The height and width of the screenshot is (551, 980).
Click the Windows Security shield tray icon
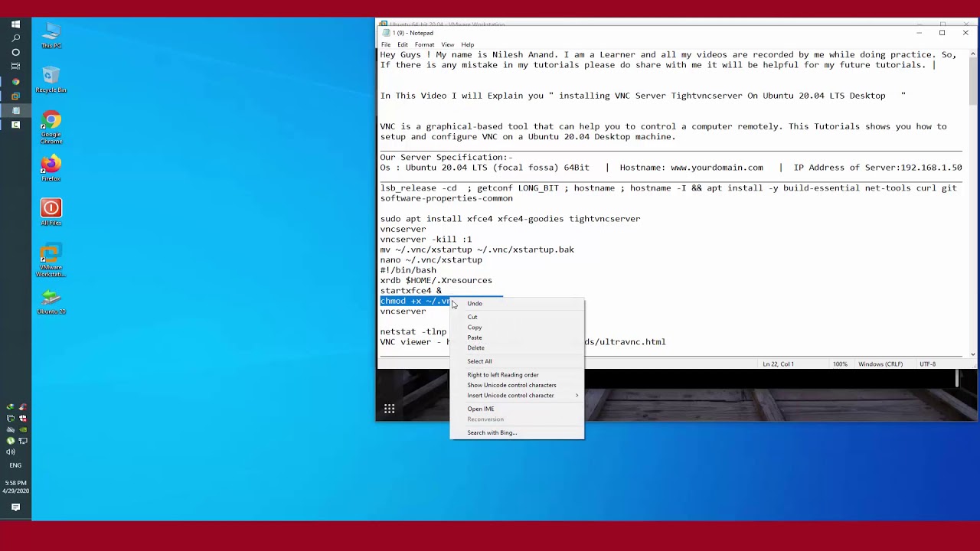click(23, 419)
